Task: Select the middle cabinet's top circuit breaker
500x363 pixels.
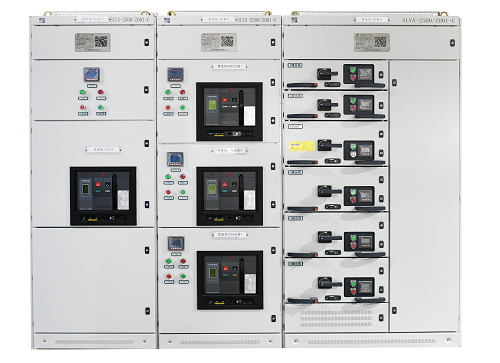Action: [x=229, y=111]
